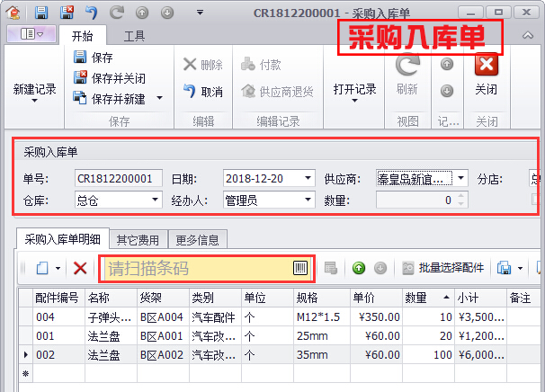Expand the handler (经办人) dropdown
Viewport: 545px width, 392px height.
coord(308,200)
